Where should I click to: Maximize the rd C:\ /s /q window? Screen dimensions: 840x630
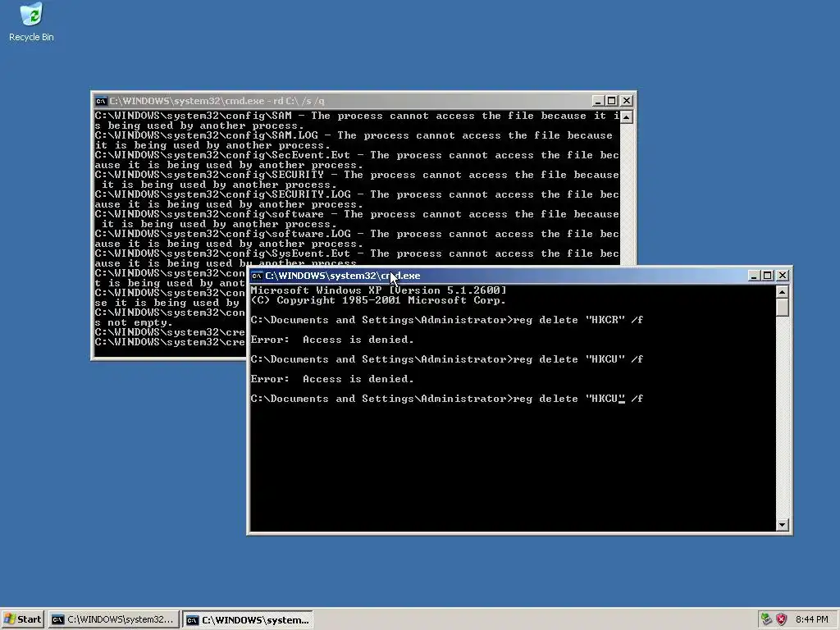point(612,101)
